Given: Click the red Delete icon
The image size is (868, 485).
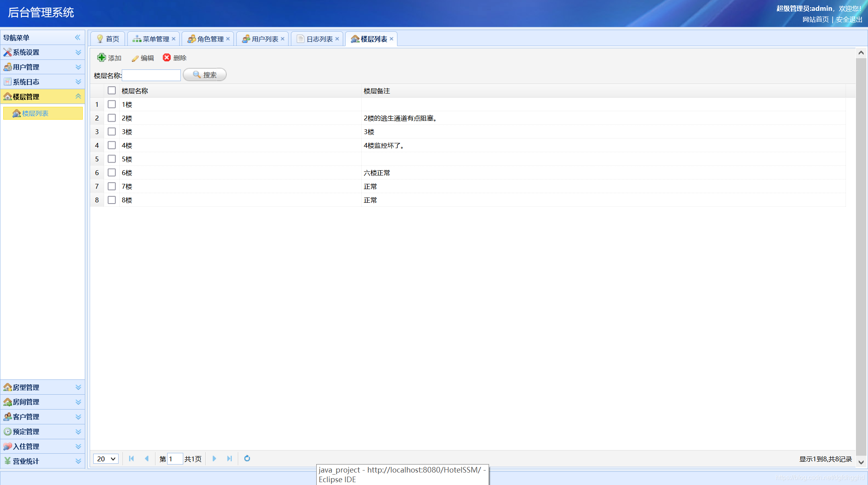Looking at the screenshot, I should click(167, 57).
